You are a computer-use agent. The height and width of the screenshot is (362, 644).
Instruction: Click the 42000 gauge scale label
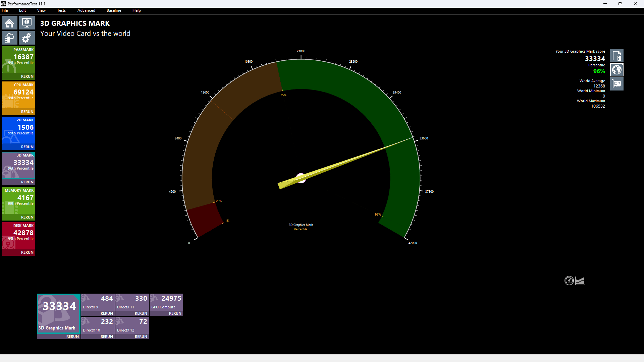coord(413,243)
